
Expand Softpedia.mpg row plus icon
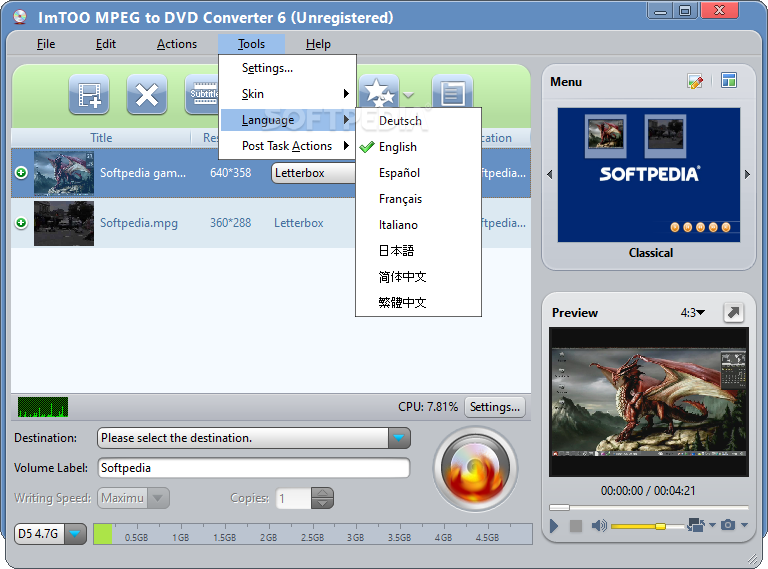[x=21, y=223]
